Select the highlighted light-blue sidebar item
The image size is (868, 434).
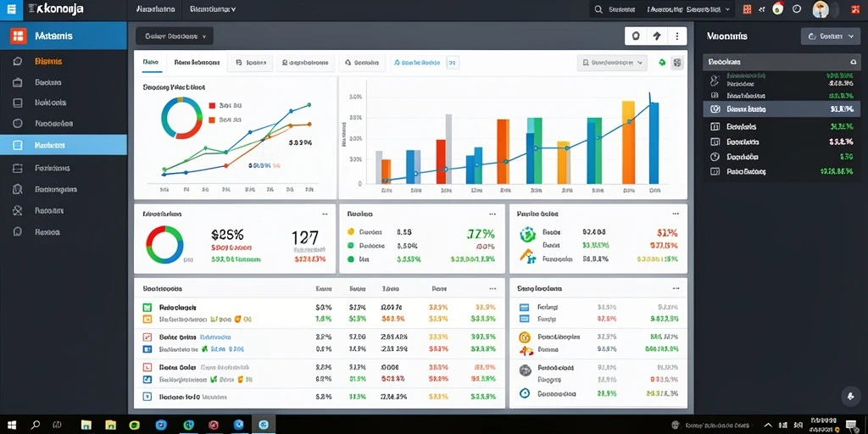tap(63, 145)
